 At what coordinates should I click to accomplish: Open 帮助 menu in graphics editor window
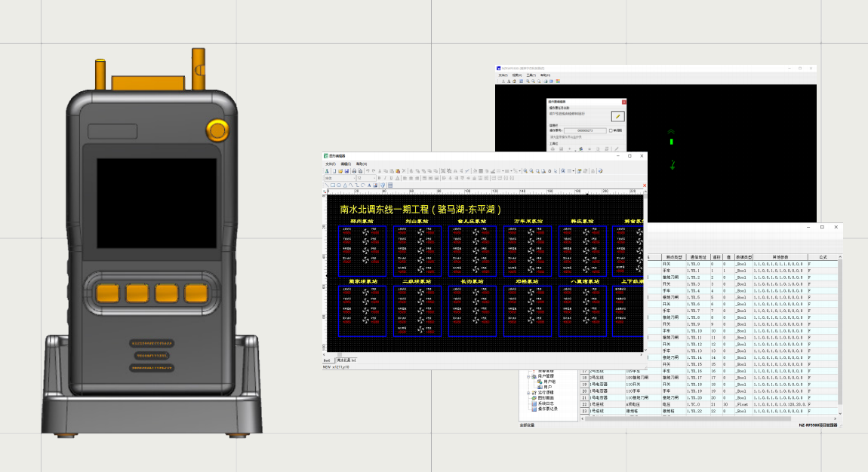coord(362,164)
